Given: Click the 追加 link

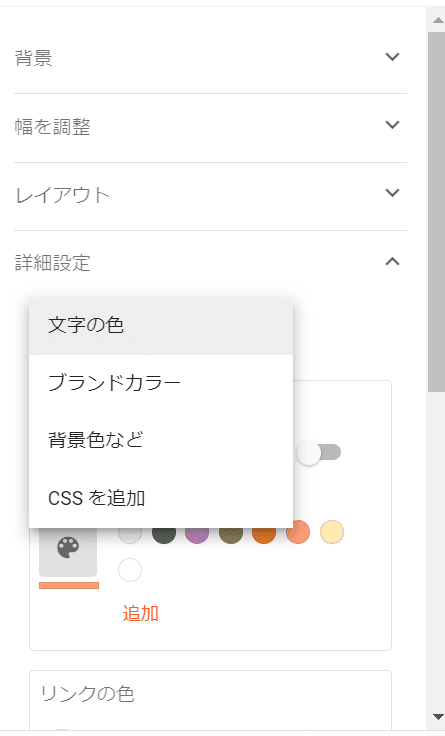Looking at the screenshot, I should point(140,613).
